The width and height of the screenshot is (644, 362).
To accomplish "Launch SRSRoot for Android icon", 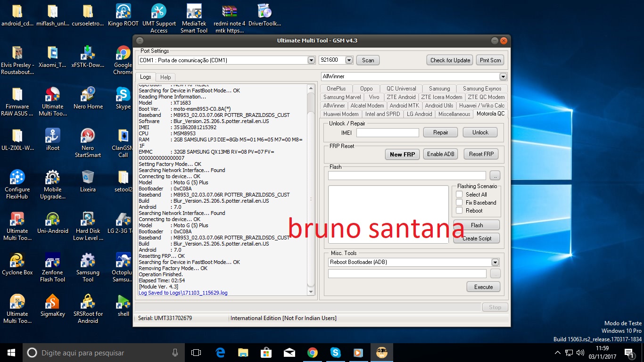I will click(88, 309).
